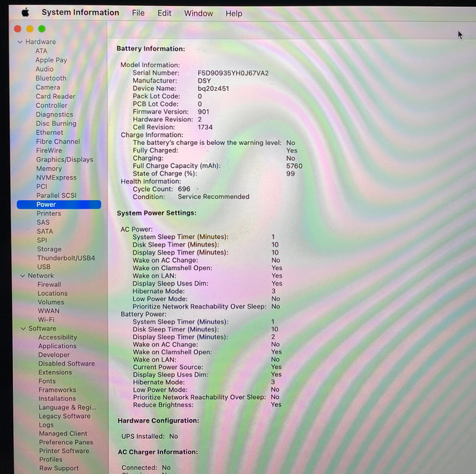Open the File menu
Viewport: 476px width, 474px height.
[x=138, y=13]
